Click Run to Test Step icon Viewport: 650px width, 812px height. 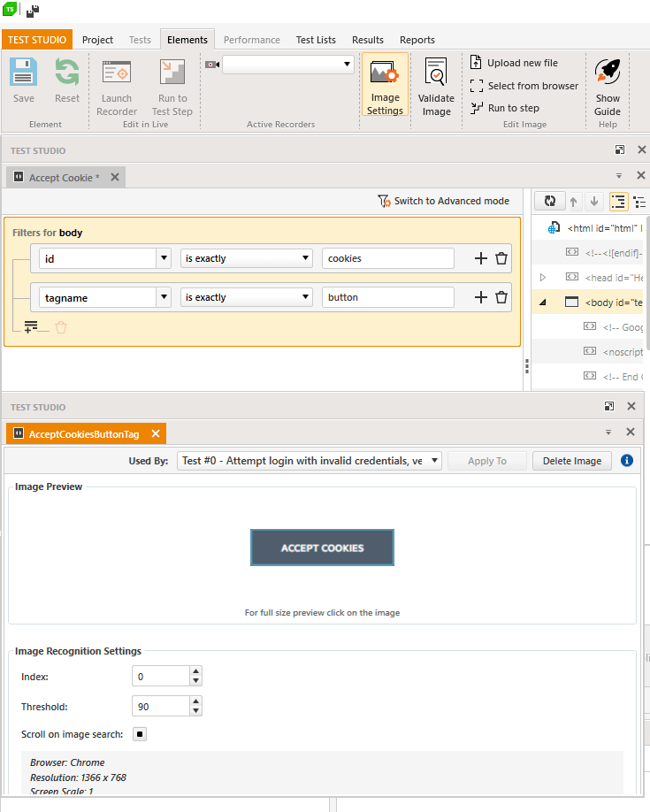coord(172,72)
